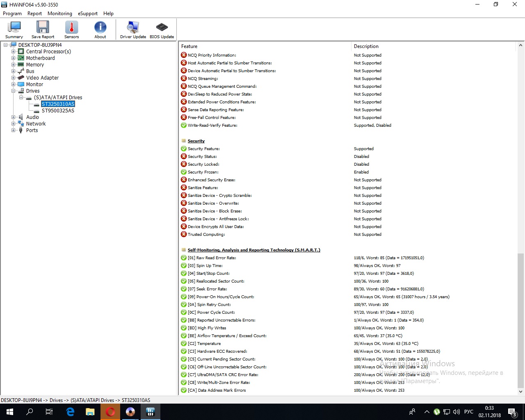Select the Reallocated Sector Count row
The image size is (525, 420).
tap(348, 281)
